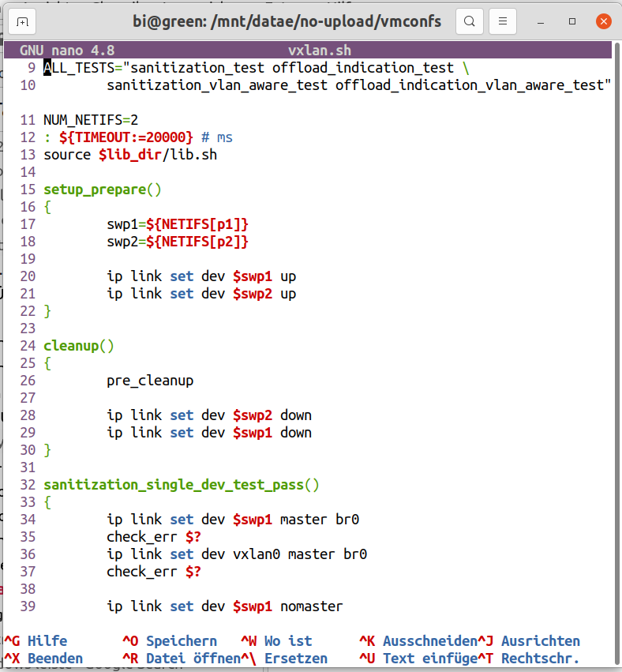622x672 pixels.
Task: Click the ^G Hilfe shortcut
Action: click(x=36, y=641)
